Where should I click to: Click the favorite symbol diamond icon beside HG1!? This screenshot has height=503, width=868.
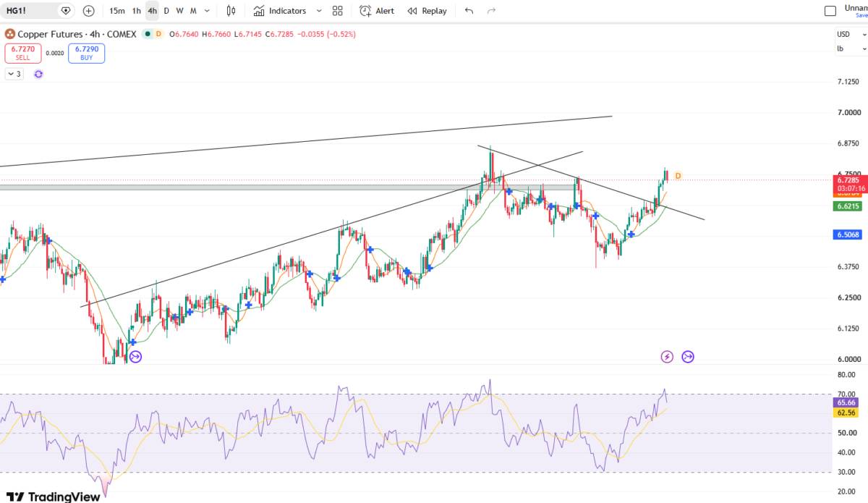66,11
